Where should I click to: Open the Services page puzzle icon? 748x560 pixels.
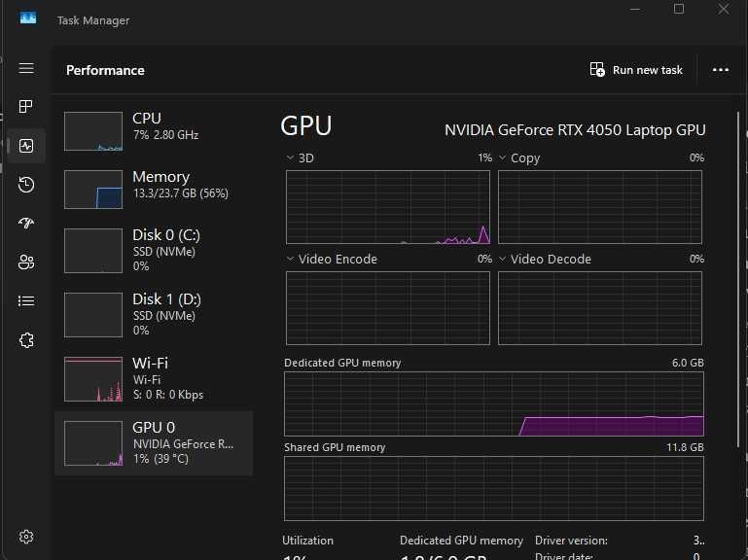point(26,340)
